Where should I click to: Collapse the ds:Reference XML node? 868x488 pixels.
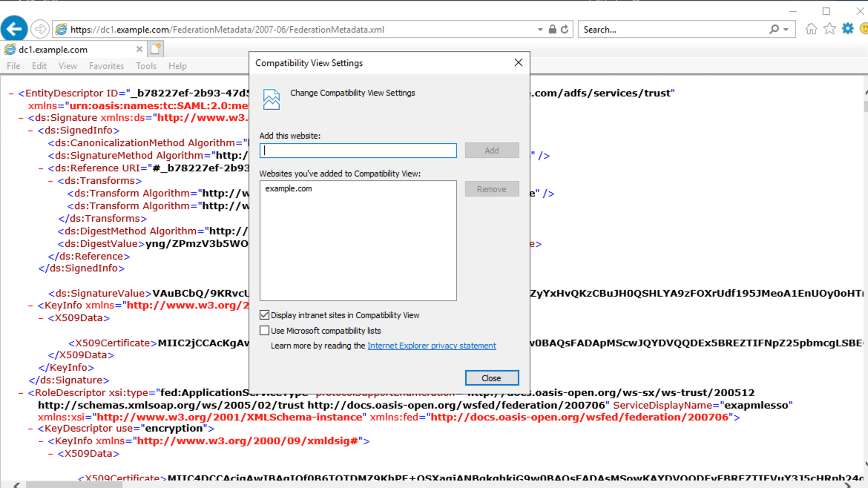(41, 168)
